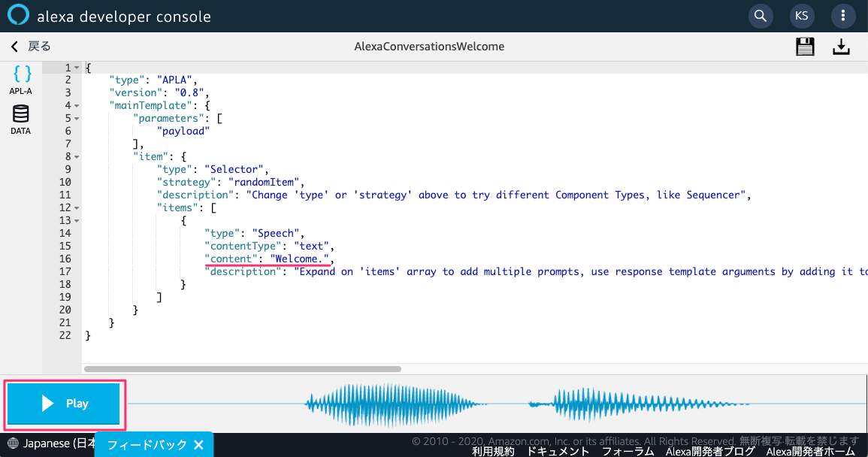
Task: Open the Alexa開発者ホーム link
Action: (x=811, y=452)
